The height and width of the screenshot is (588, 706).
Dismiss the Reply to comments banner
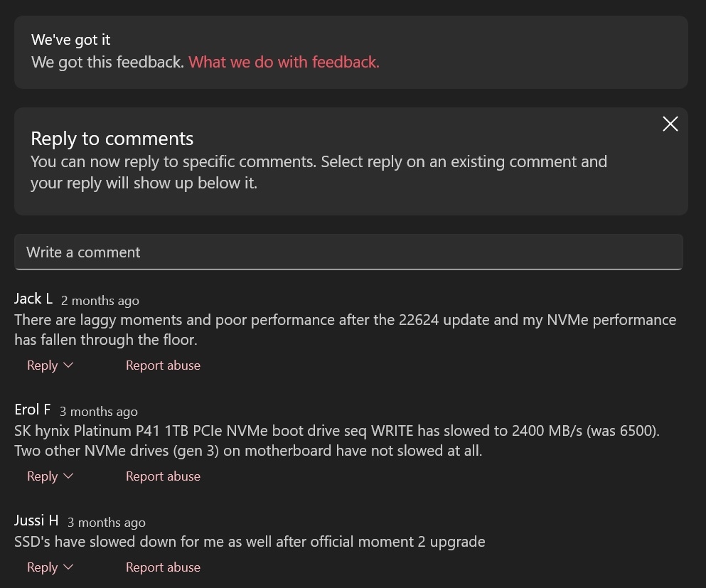tap(670, 124)
